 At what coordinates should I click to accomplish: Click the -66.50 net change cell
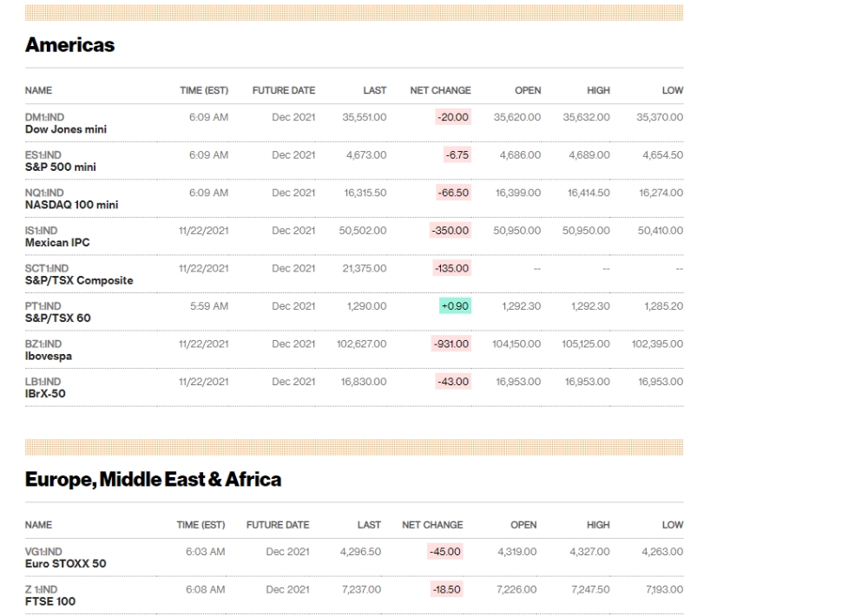[453, 193]
